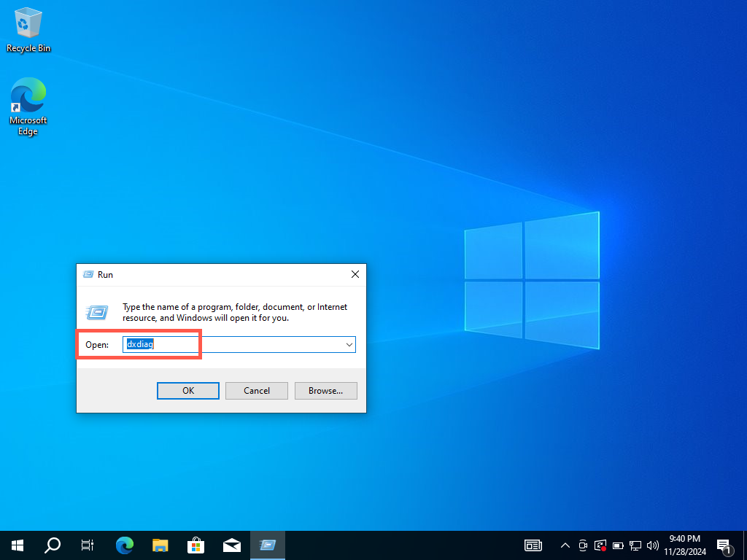747x560 pixels.
Task: Select the Microsoft Edge desktop shortcut
Action: point(28,106)
